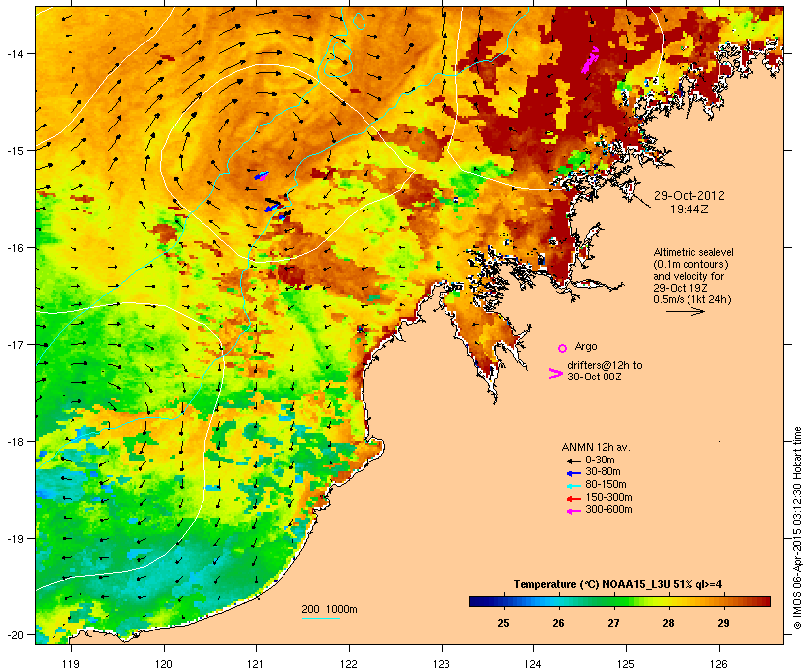Click the black 0-30m legend arrow
810x672 pixels.
[573, 461]
